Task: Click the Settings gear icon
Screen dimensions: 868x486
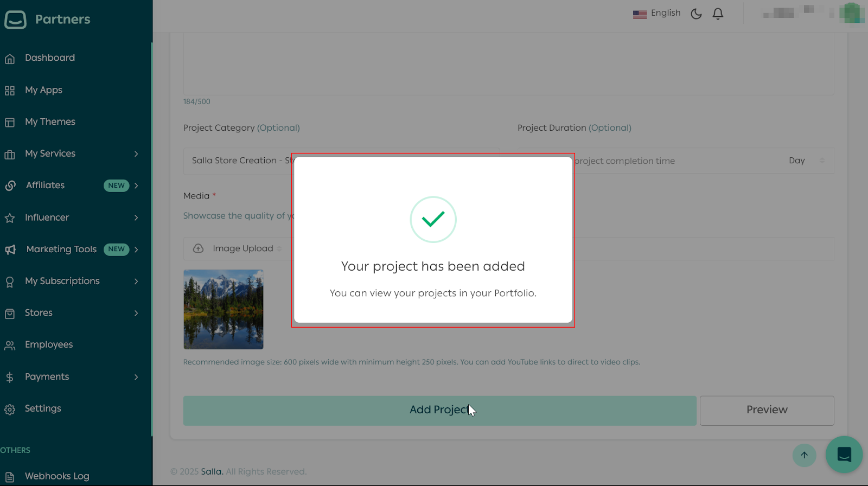Action: point(10,410)
